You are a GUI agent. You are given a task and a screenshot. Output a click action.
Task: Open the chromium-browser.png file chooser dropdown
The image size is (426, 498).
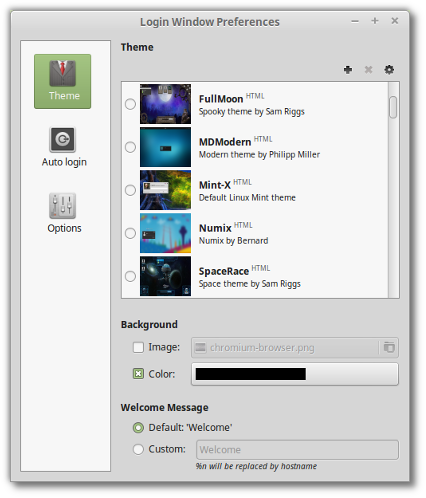click(295, 347)
